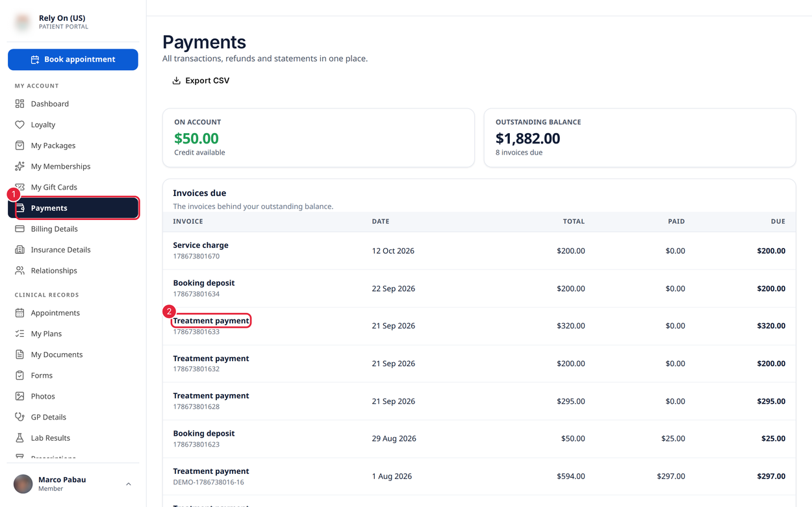
Task: Click the Insurance Details building icon
Action: point(19,249)
